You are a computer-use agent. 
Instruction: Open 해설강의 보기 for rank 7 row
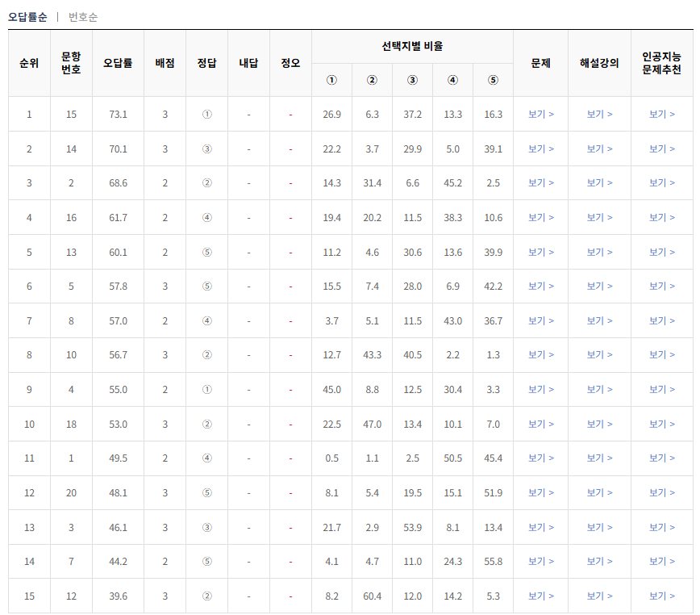pos(599,320)
